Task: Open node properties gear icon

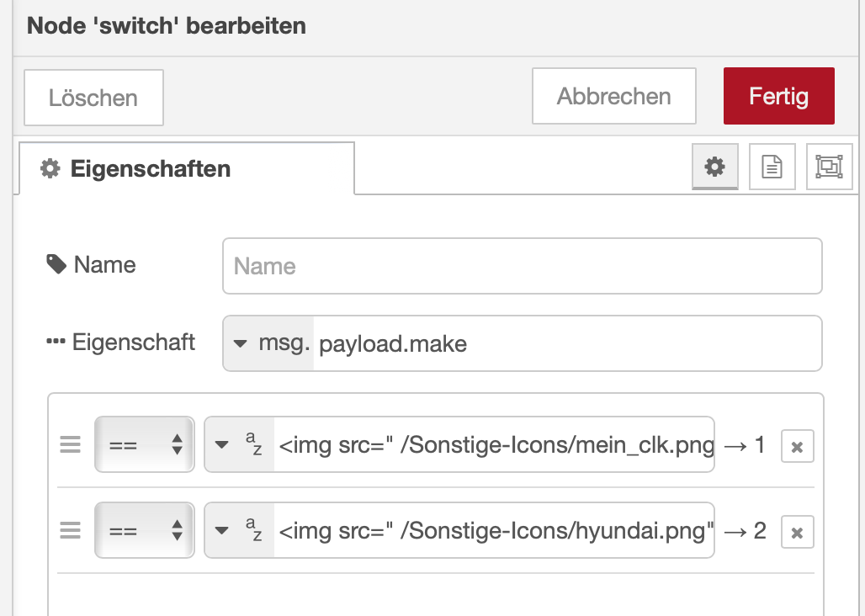Action: tap(715, 167)
